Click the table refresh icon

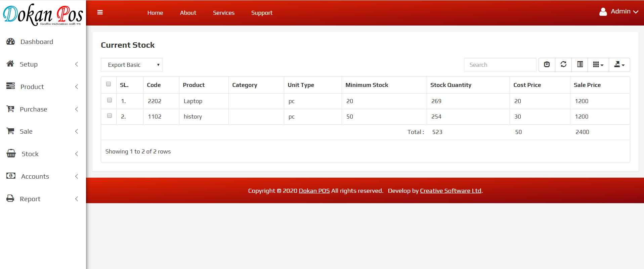(563, 64)
